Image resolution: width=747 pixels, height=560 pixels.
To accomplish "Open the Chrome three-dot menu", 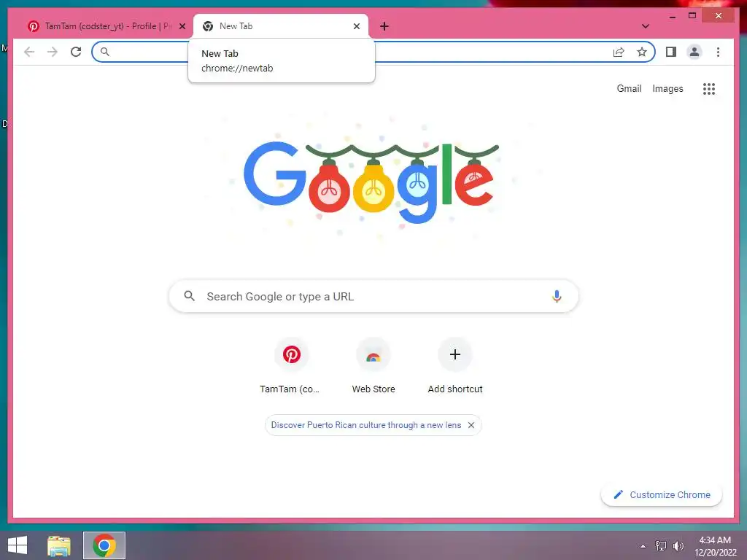I will point(718,52).
